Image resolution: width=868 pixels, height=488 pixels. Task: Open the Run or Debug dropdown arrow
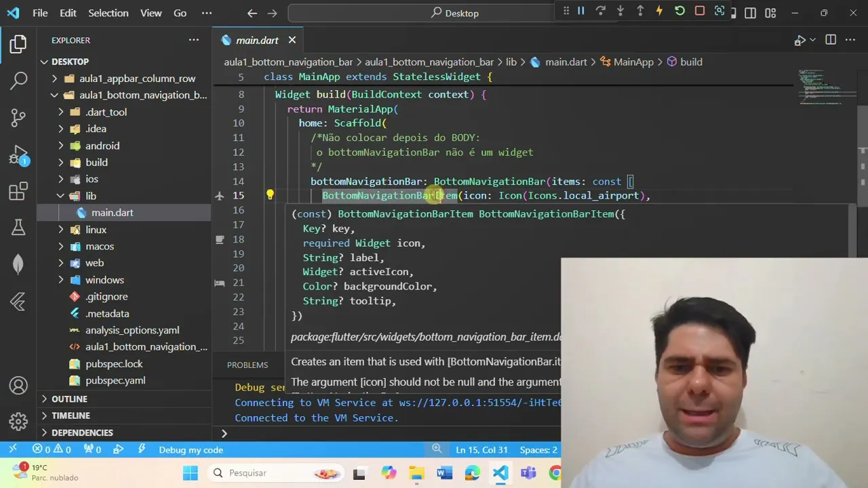tap(812, 40)
